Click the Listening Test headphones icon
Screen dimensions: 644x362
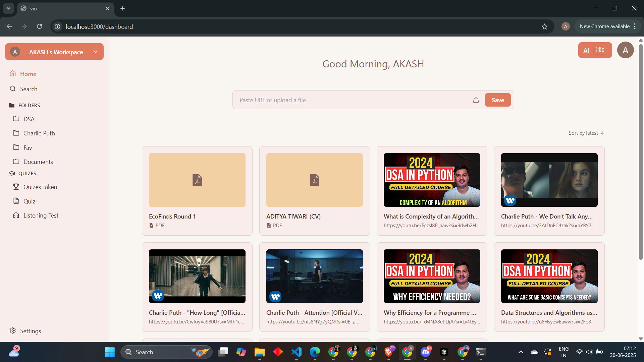pyautogui.click(x=16, y=215)
